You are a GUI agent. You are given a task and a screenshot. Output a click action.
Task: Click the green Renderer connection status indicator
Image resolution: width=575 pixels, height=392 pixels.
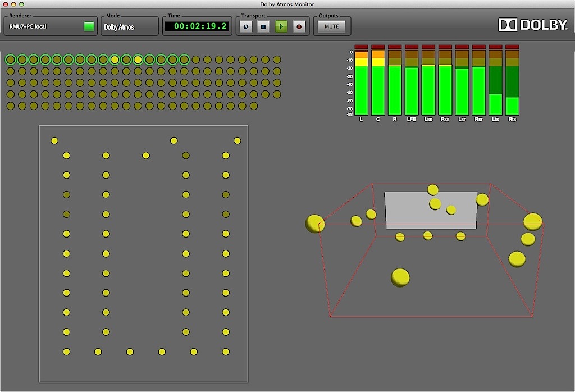point(89,26)
